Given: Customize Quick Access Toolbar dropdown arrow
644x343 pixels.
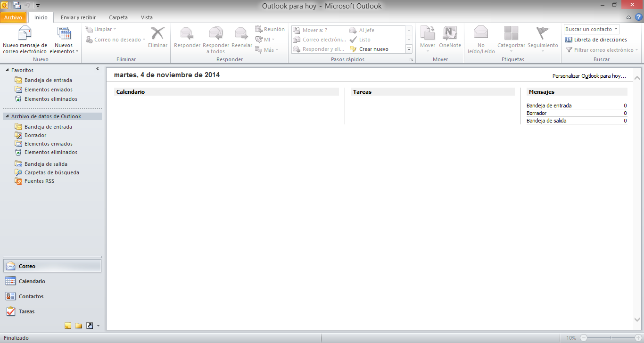Looking at the screenshot, I should coord(38,6).
